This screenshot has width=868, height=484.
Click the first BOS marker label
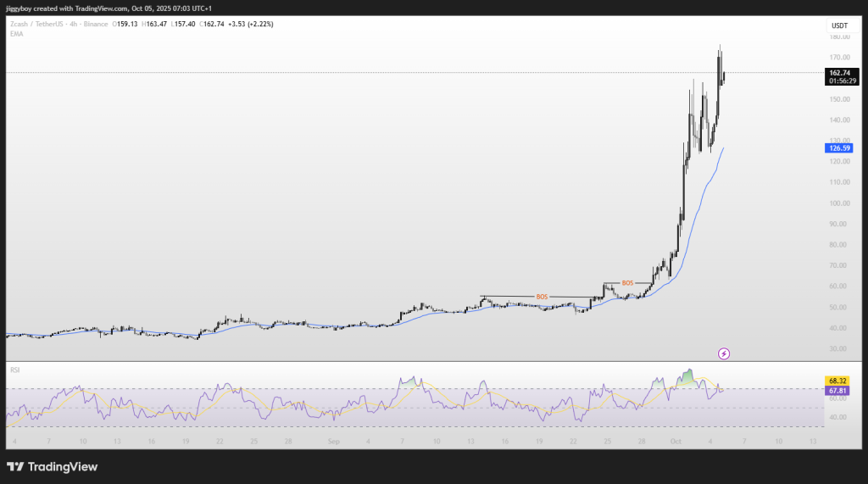(542, 297)
